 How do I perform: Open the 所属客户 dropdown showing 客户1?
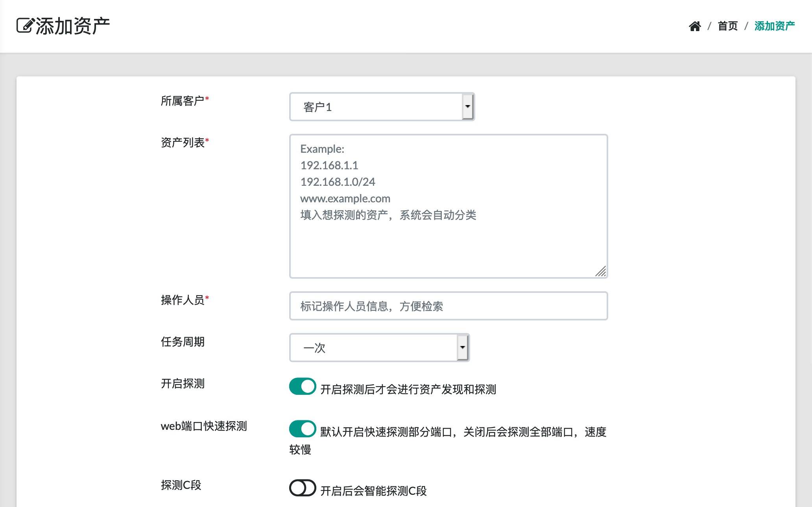382,107
